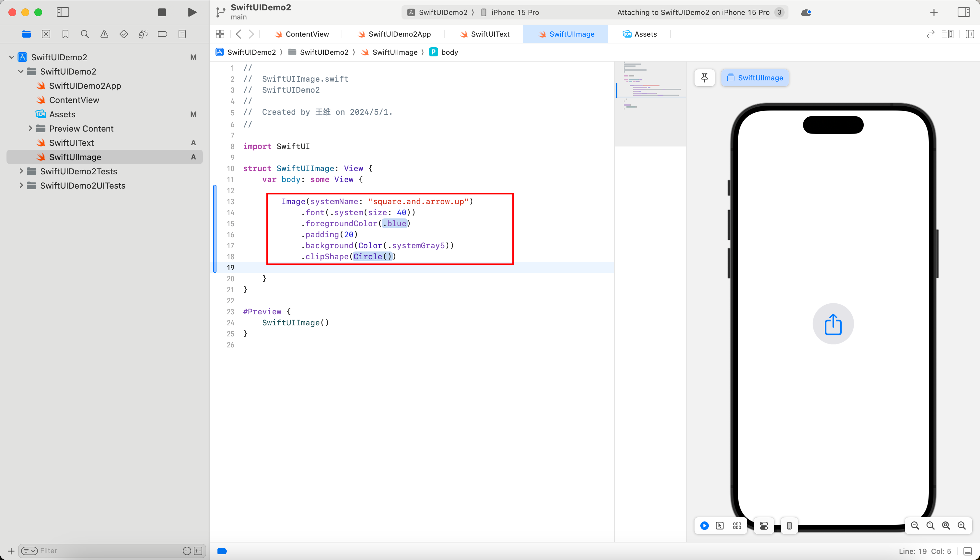980x560 pixels.
Task: Toggle the SwiftUIImage file selection
Action: click(x=76, y=157)
